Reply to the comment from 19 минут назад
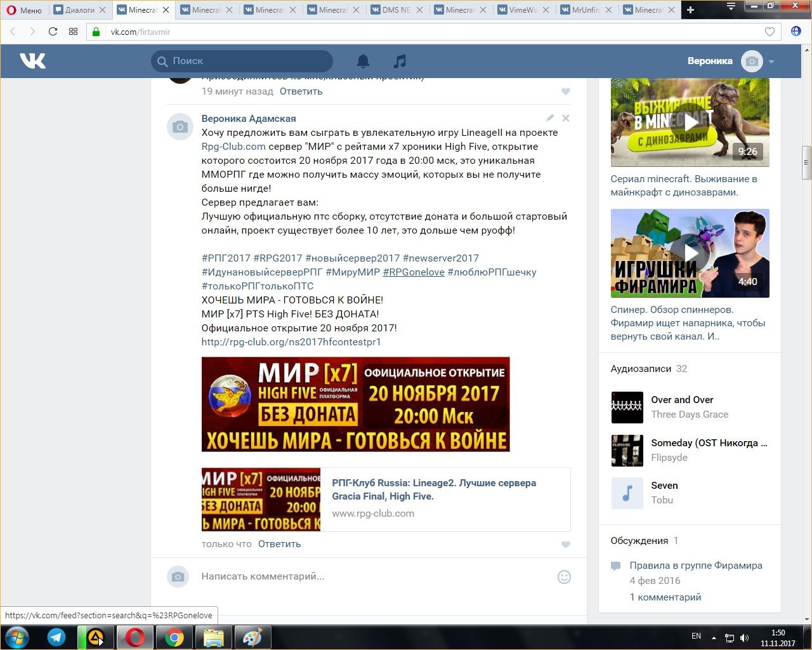Image resolution: width=812 pixels, height=650 pixels. tap(301, 91)
